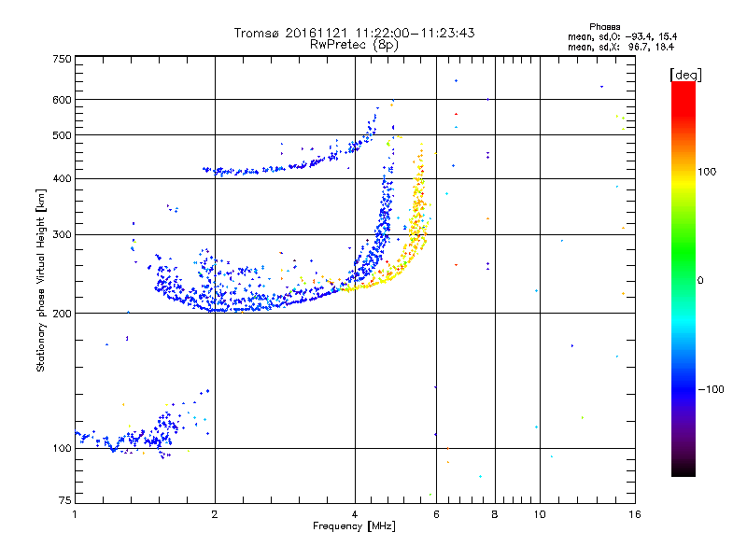The image size is (747, 560).
Task: Click the colorbar label '100'
Action: pos(707,172)
